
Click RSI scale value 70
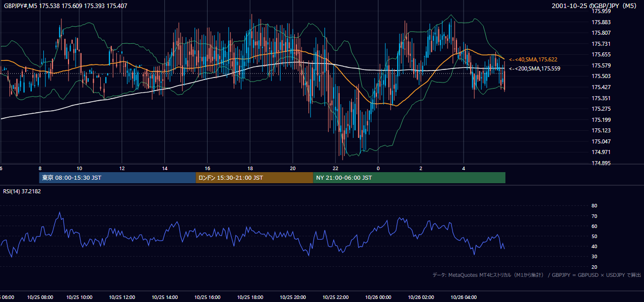594,216
